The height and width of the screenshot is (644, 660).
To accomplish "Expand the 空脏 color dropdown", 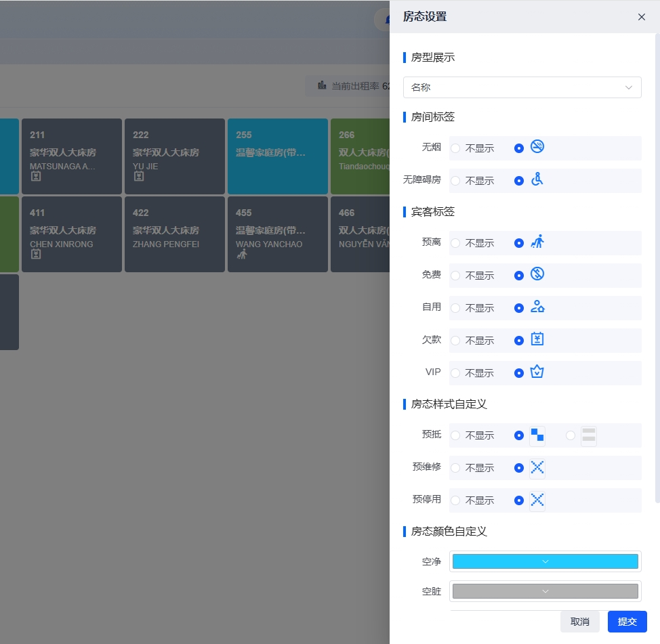I will [545, 591].
